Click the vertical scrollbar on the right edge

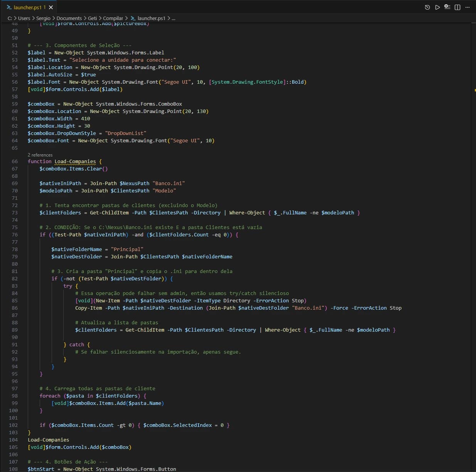point(473,247)
